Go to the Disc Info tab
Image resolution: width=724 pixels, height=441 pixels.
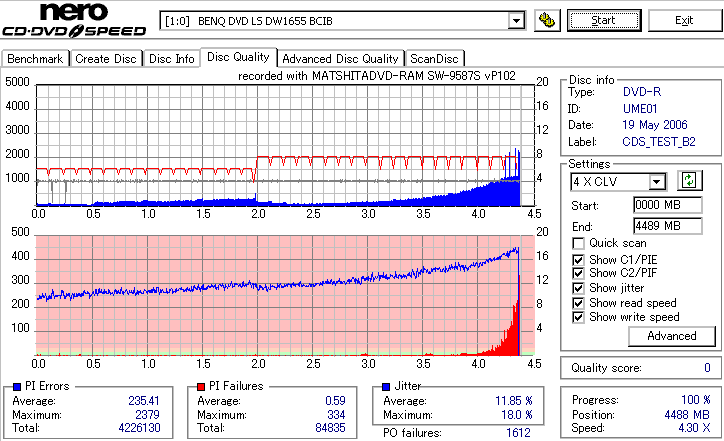(171, 59)
